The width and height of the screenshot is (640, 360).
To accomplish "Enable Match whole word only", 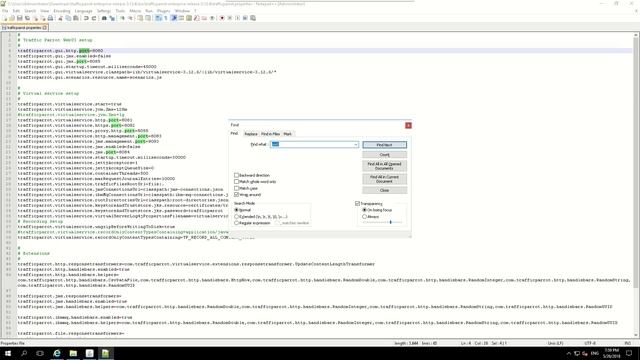I will (236, 182).
